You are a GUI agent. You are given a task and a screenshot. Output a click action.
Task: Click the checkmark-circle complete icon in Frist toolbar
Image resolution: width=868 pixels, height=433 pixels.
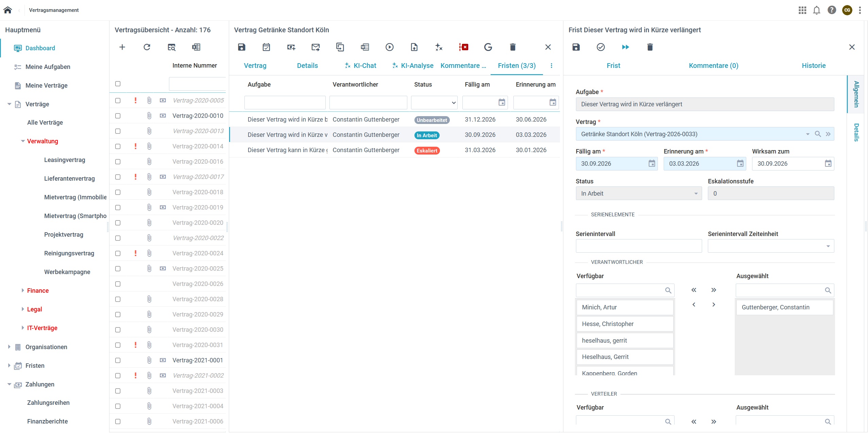coord(601,47)
